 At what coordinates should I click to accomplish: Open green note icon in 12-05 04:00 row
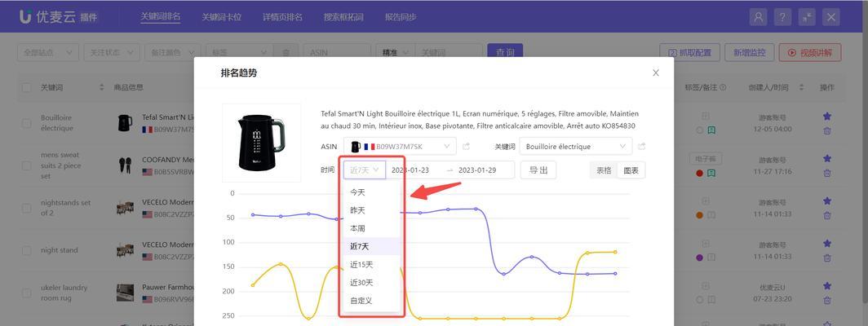pos(711,130)
